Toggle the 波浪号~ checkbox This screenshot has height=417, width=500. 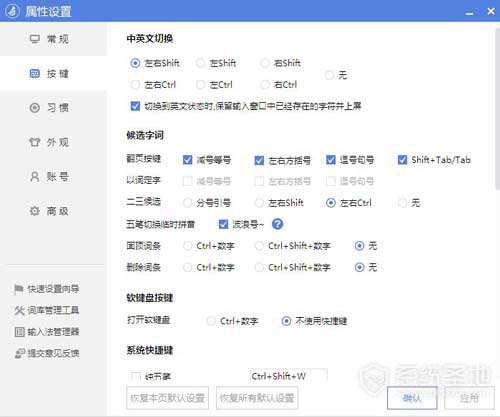(223, 224)
